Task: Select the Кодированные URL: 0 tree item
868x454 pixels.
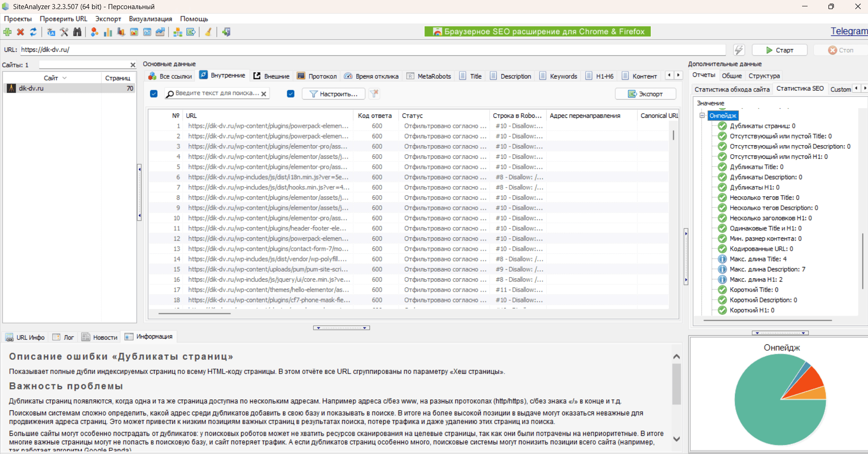Action: [761, 249]
